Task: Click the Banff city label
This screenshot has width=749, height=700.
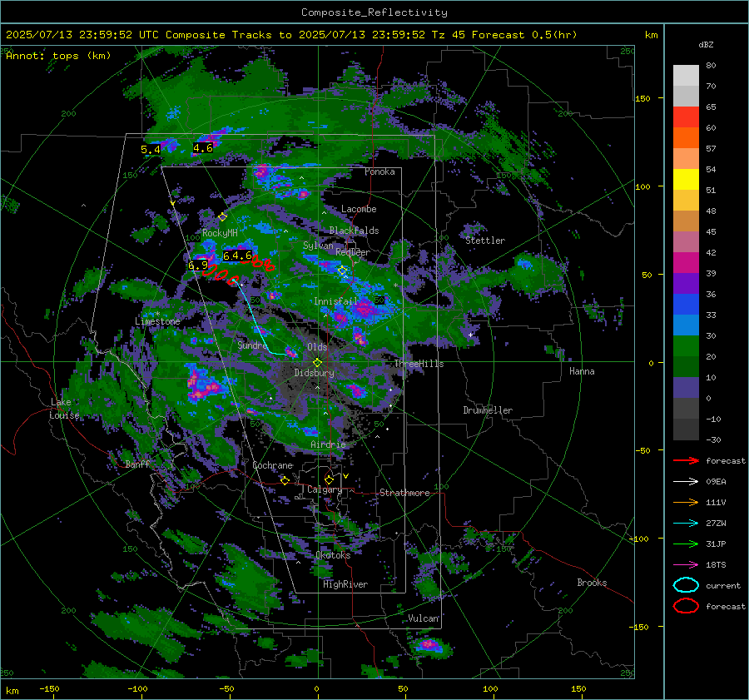Action: [x=137, y=464]
